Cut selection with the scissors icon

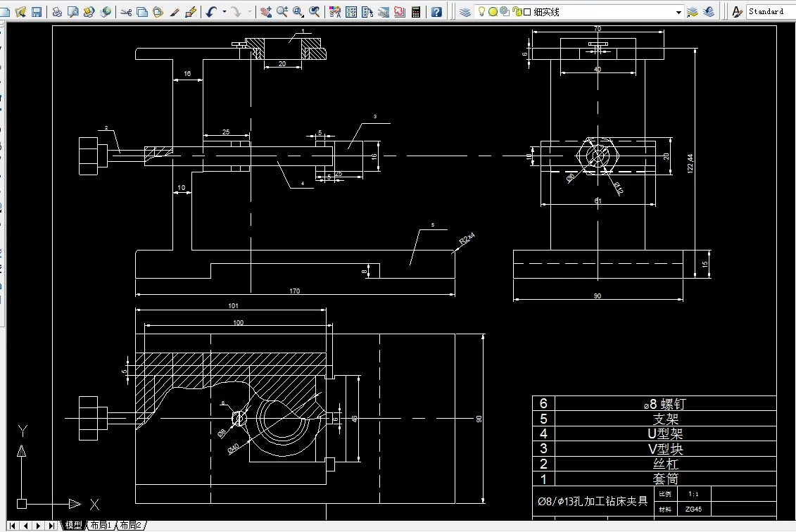click(x=126, y=12)
